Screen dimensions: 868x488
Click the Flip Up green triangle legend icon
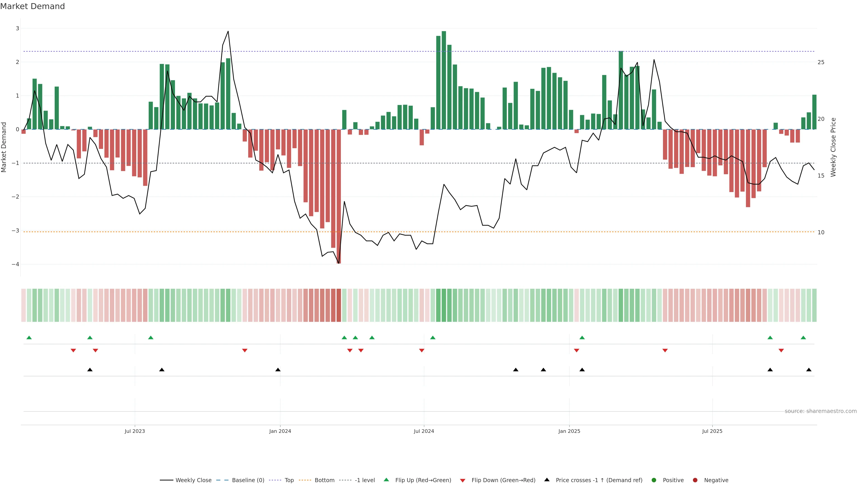387,480
